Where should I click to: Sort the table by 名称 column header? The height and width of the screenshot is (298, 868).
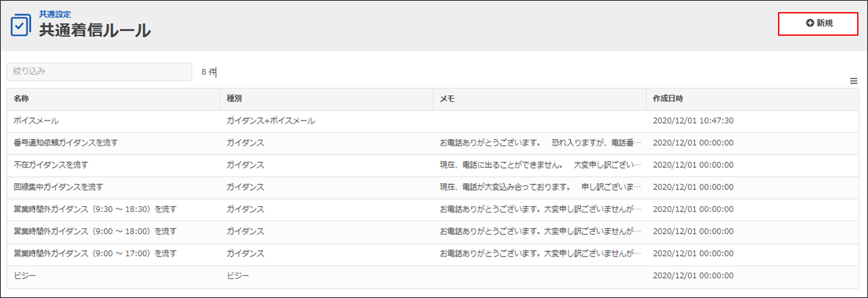coord(22,99)
